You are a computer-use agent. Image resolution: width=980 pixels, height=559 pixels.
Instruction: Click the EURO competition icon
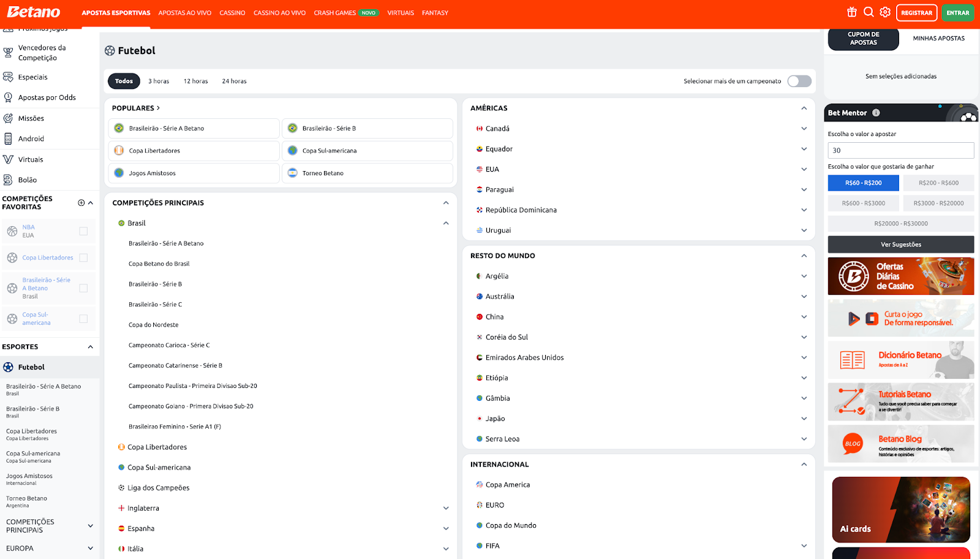480,505
